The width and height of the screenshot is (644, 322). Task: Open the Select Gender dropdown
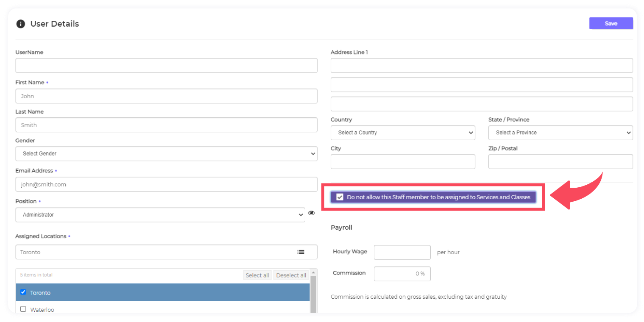click(166, 154)
